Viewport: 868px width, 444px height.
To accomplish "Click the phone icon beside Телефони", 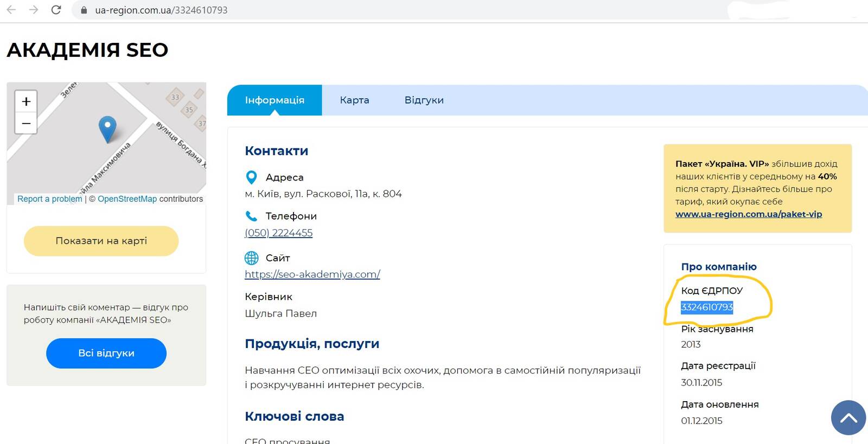I will click(x=251, y=216).
